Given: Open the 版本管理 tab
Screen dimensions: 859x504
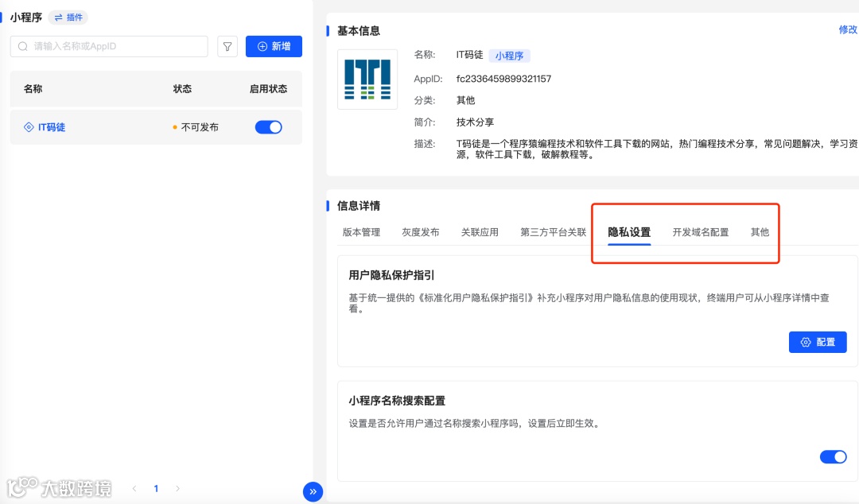Looking at the screenshot, I should pos(362,232).
